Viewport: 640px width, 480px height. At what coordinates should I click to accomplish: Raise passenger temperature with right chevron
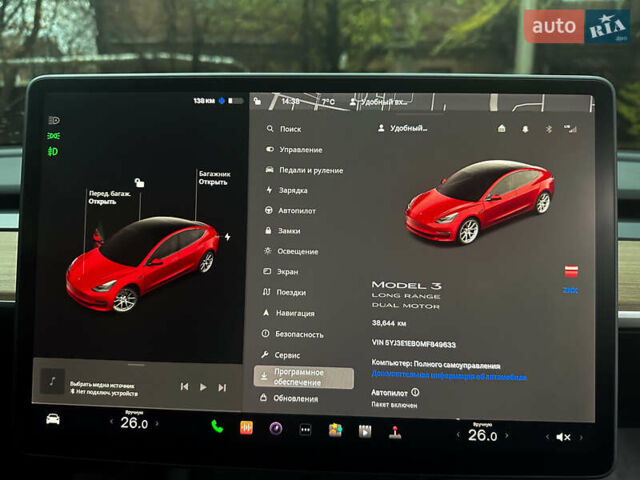click(x=507, y=436)
